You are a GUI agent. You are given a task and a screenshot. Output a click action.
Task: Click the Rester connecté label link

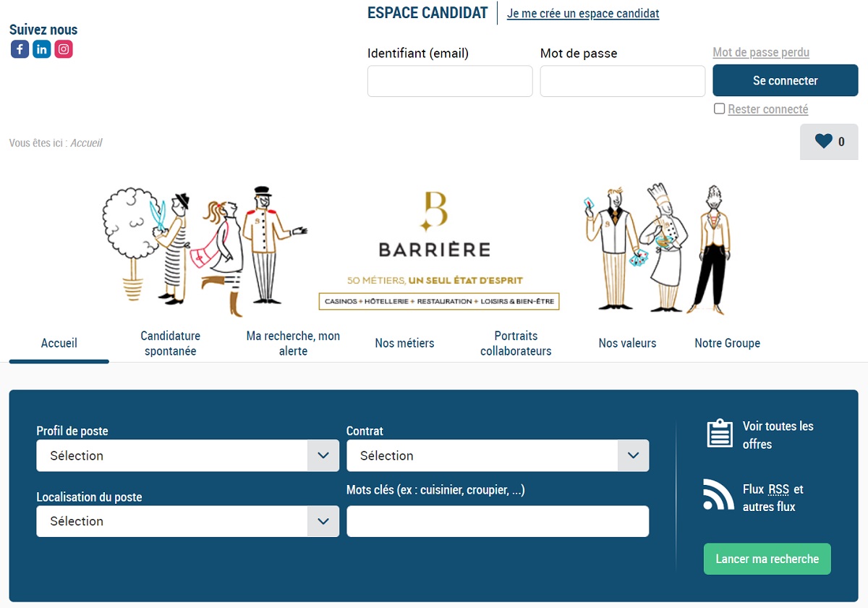(768, 109)
